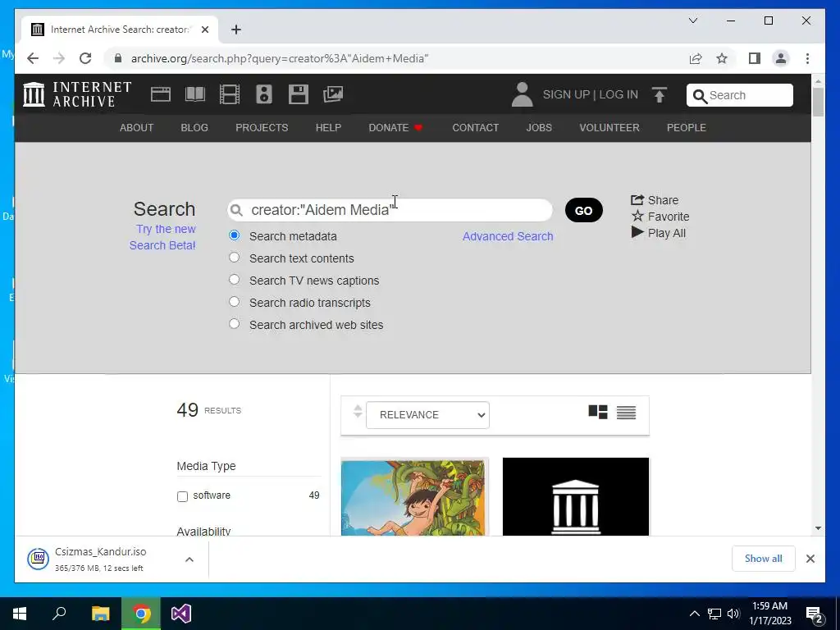Open the Internet Archive home logo
Screen dimensions: 840x630
click(77, 94)
